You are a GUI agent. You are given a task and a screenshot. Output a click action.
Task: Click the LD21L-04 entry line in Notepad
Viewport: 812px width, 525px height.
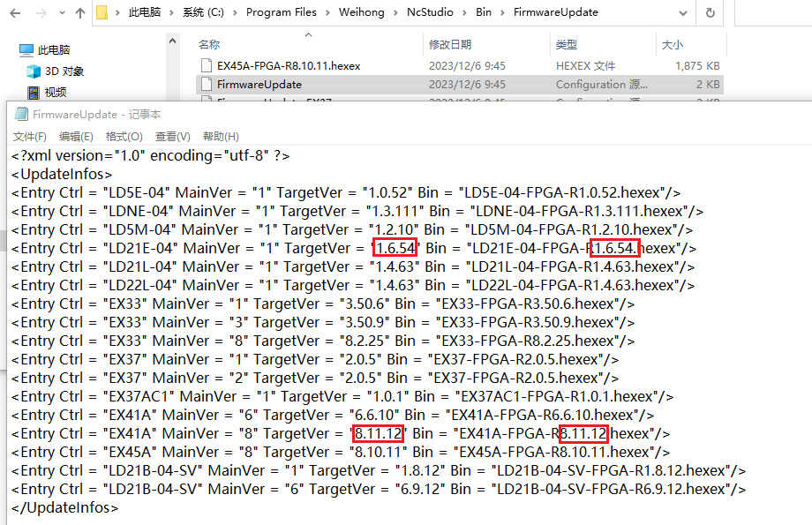[x=353, y=267]
